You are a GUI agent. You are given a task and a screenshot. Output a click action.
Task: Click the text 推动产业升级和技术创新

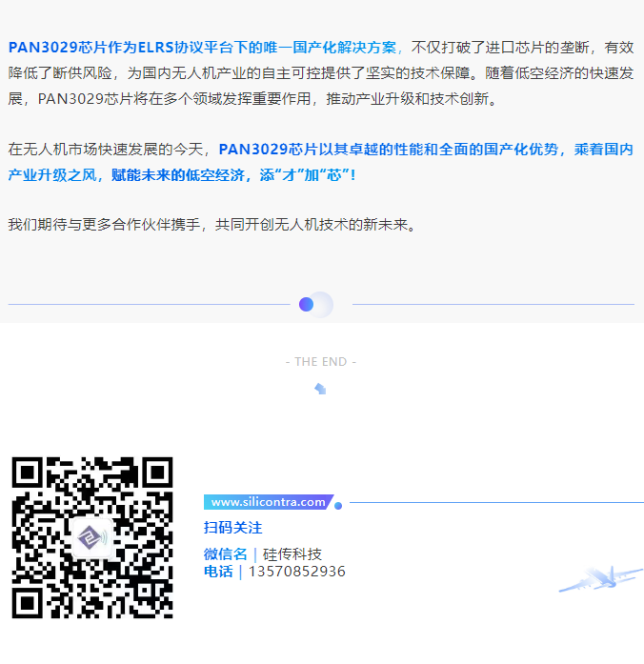pyautogui.click(x=408, y=99)
